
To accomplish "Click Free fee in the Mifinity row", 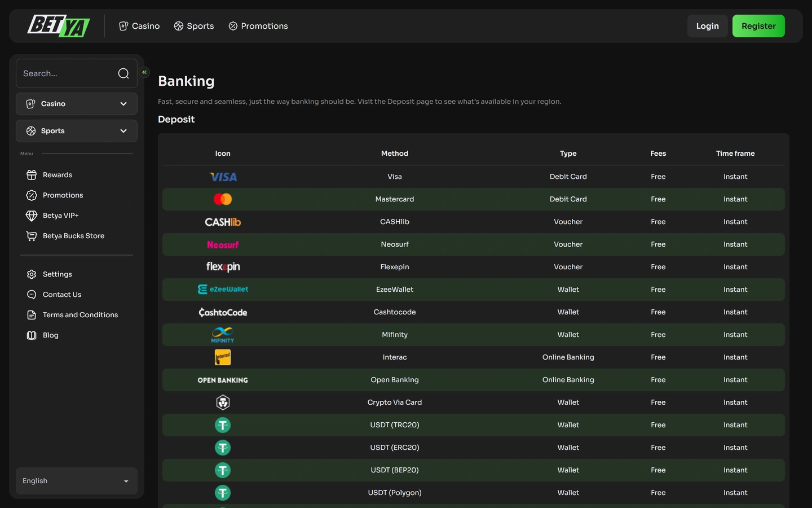I will tap(658, 335).
